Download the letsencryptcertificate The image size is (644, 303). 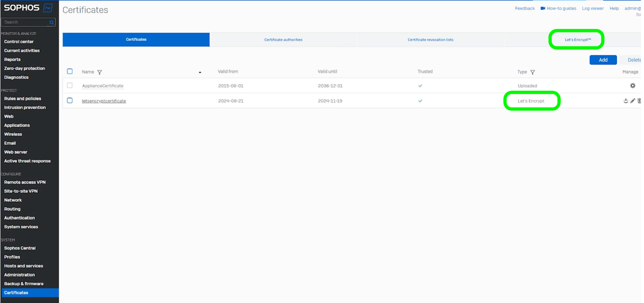click(626, 101)
